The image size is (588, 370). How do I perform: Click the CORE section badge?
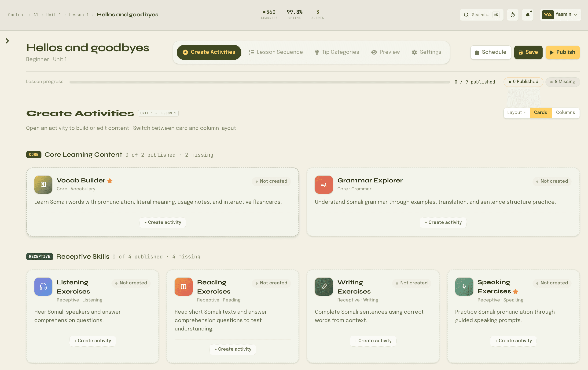(x=34, y=155)
